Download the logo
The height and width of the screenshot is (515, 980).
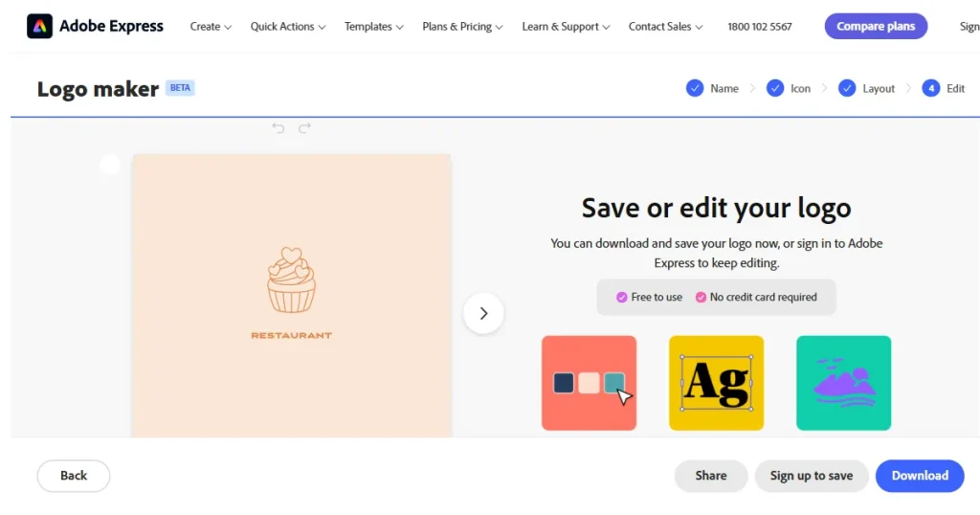pyautogui.click(x=920, y=476)
